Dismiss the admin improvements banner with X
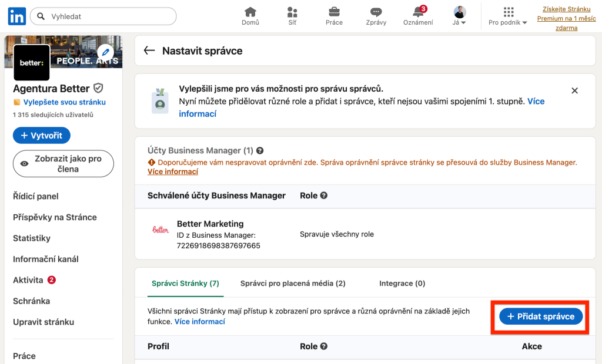The height and width of the screenshot is (364, 602). [x=574, y=90]
